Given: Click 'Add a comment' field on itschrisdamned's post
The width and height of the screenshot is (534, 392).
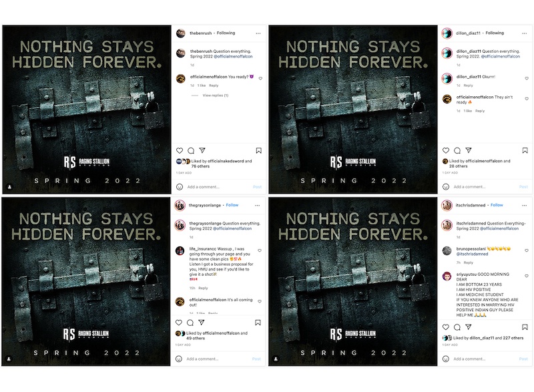Looking at the screenshot, I should (469, 359).
